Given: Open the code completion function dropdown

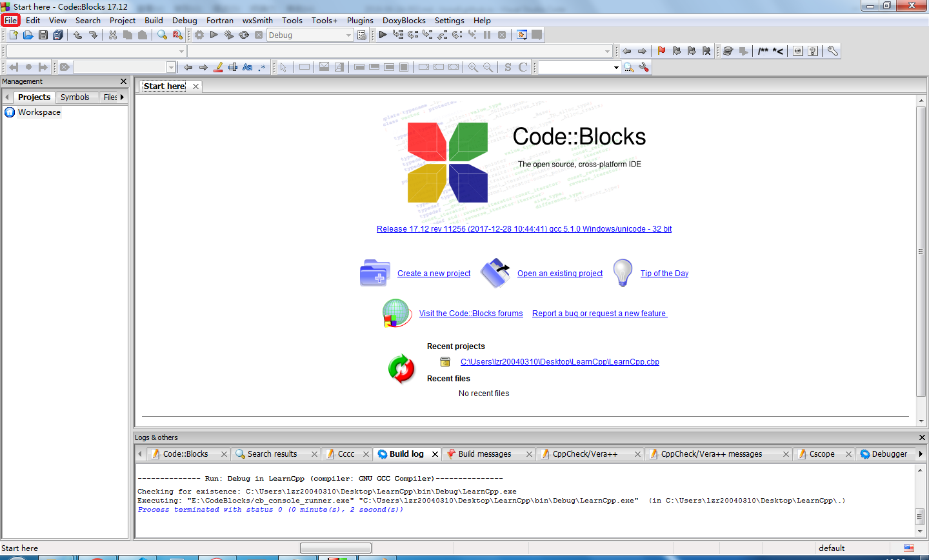Looking at the screenshot, I should click(607, 51).
